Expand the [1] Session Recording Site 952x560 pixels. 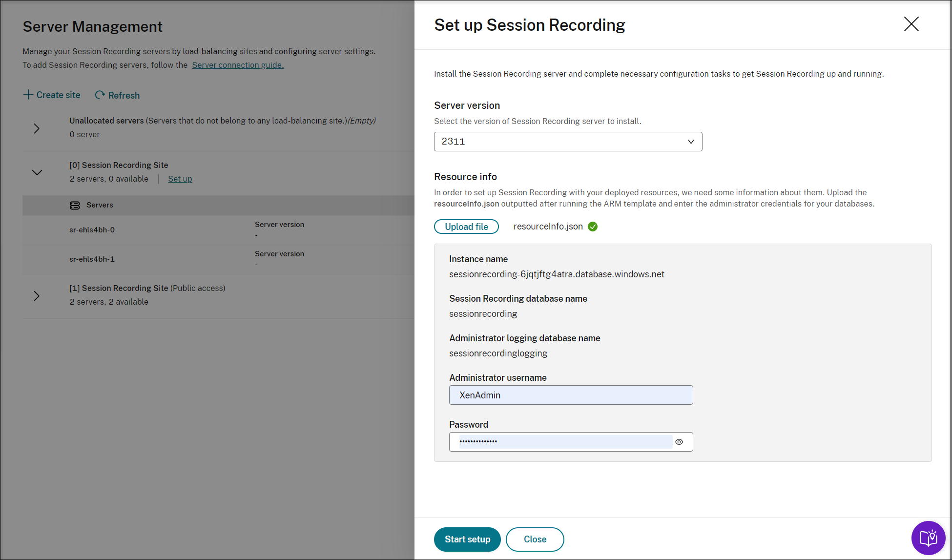[x=37, y=296]
